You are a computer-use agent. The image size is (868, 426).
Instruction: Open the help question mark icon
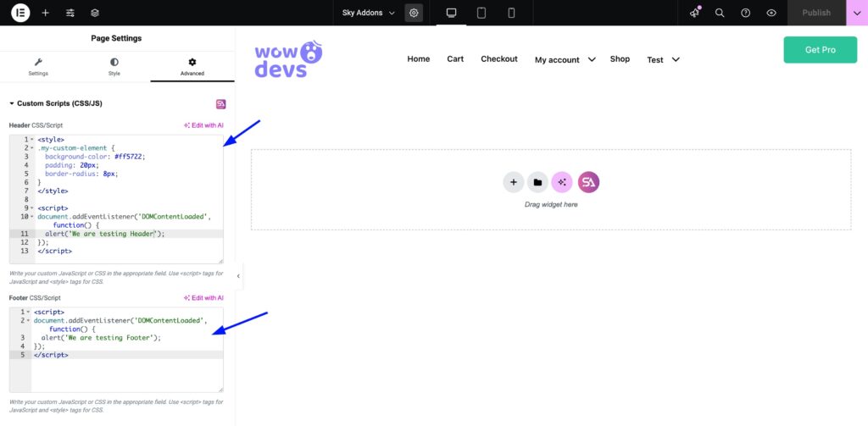click(746, 13)
